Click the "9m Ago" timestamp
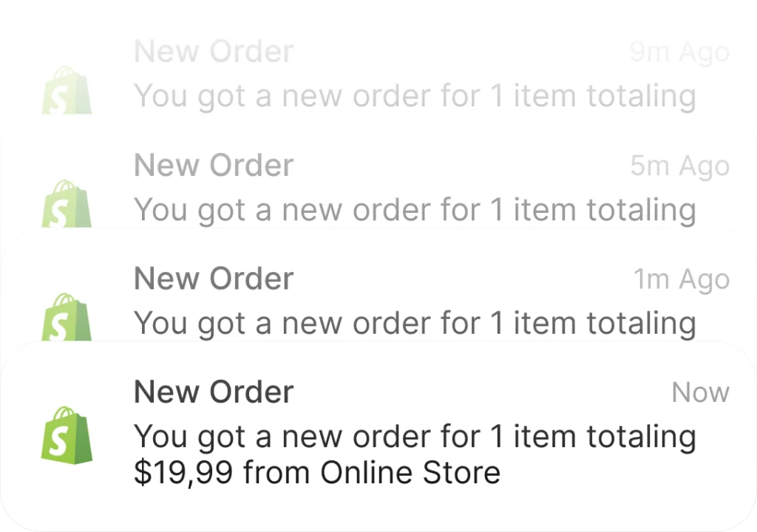This screenshot has height=532, width=757. click(680, 52)
